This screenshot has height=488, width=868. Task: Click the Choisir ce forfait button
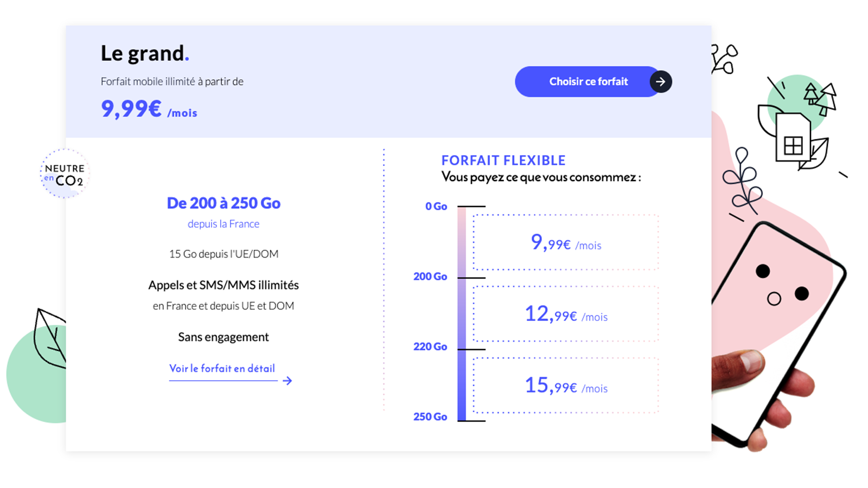589,81
